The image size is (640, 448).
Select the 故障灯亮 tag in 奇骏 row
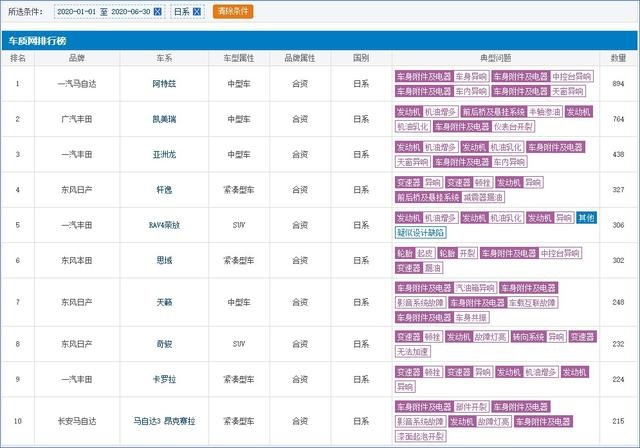tap(490, 337)
